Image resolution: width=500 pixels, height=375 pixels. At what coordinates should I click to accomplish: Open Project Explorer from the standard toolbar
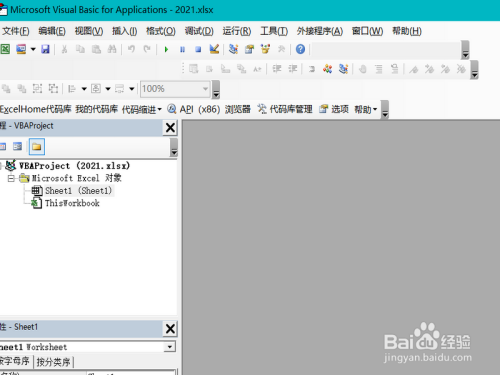pos(233,49)
